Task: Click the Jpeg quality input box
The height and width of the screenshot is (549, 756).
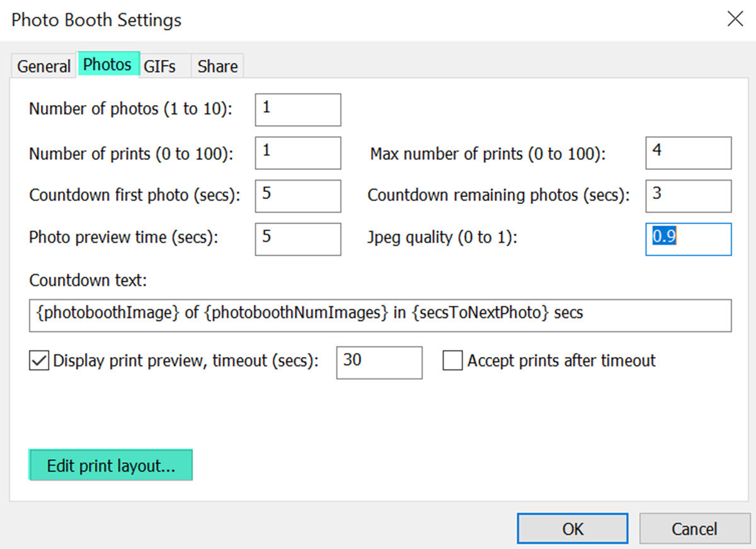Action: click(x=688, y=239)
